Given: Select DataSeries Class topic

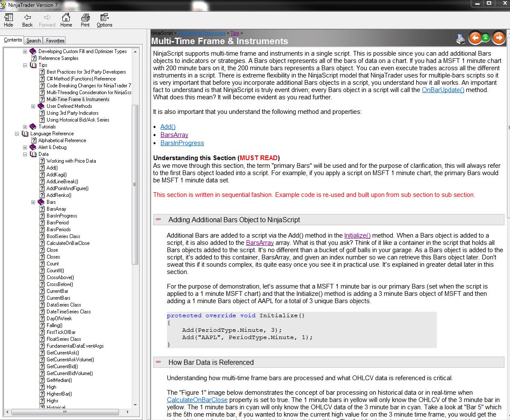Looking at the screenshot, I should (x=64, y=304).
